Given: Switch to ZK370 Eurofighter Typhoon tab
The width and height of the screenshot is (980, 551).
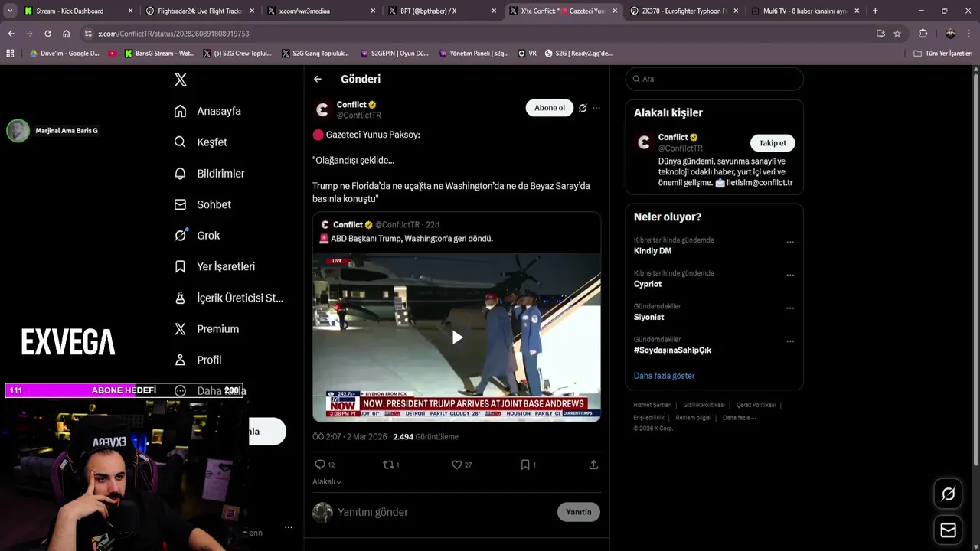Looking at the screenshot, I should [684, 11].
